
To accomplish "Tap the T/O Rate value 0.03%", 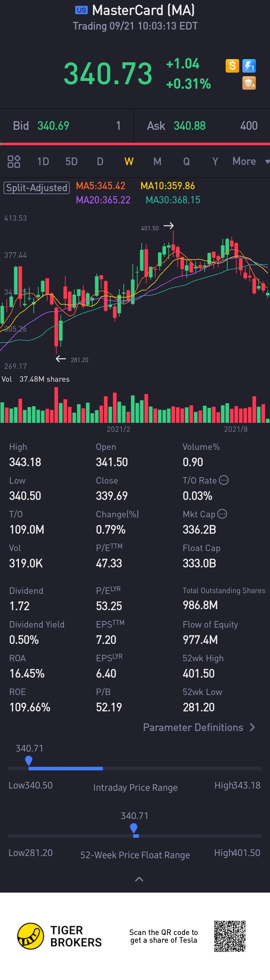I will (198, 496).
